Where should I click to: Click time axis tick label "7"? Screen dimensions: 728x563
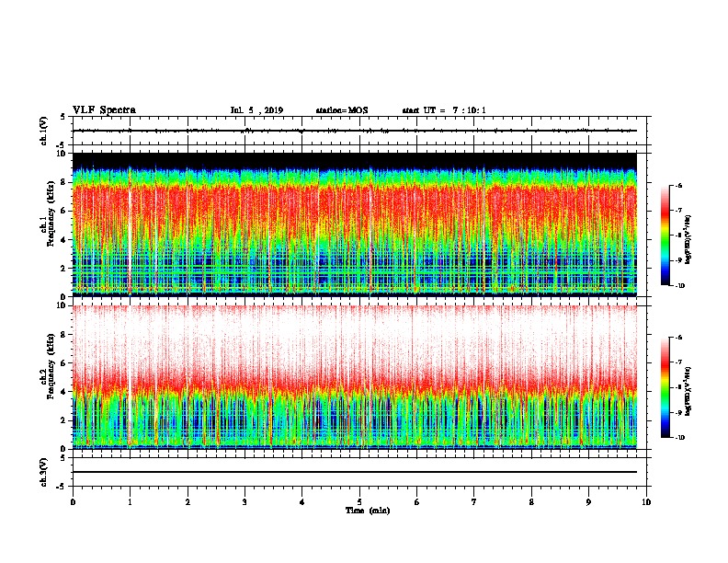[x=474, y=502]
